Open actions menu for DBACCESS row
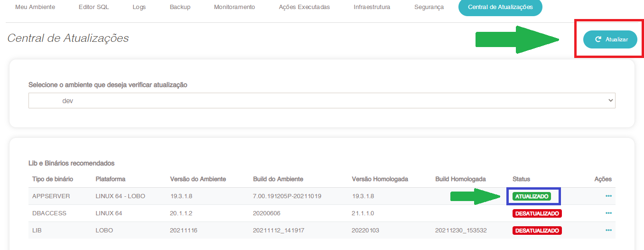Viewport: 644px width, 250px height. point(608,213)
